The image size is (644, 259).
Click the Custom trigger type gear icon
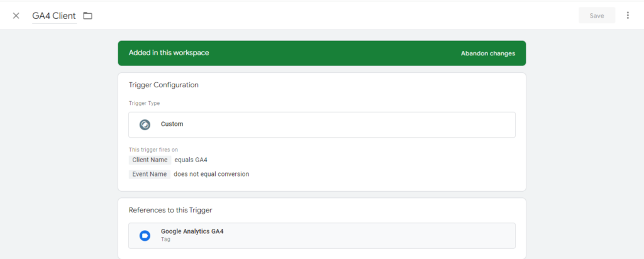pyautogui.click(x=145, y=124)
